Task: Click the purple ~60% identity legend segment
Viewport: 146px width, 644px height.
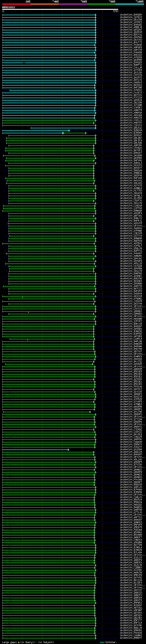Action: (x=73, y=4)
